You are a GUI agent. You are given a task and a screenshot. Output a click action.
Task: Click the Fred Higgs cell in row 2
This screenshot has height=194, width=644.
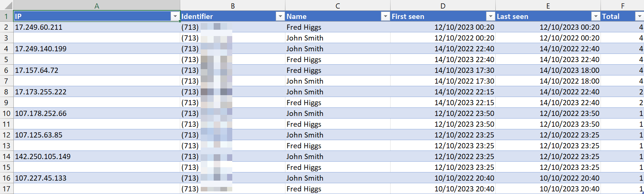click(x=304, y=27)
